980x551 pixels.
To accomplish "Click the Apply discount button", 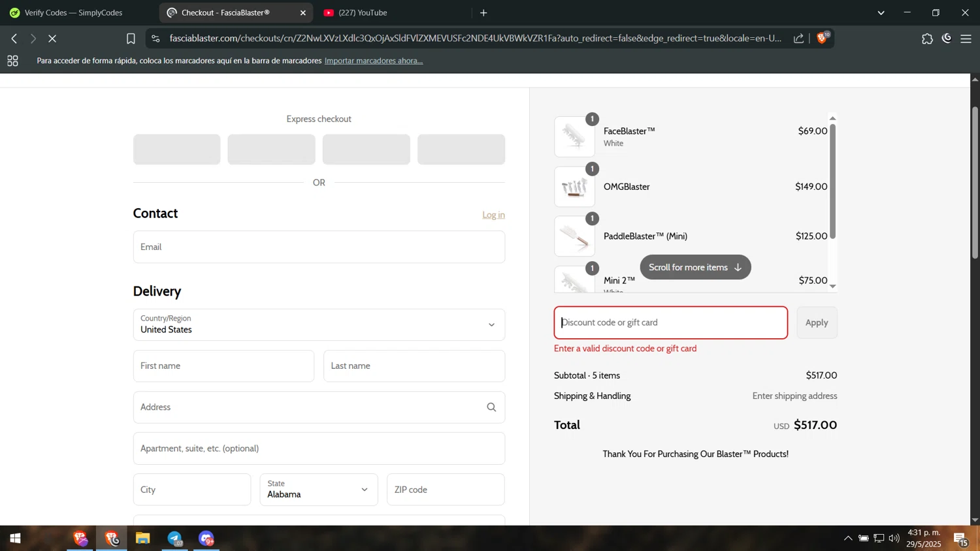I will (x=817, y=323).
